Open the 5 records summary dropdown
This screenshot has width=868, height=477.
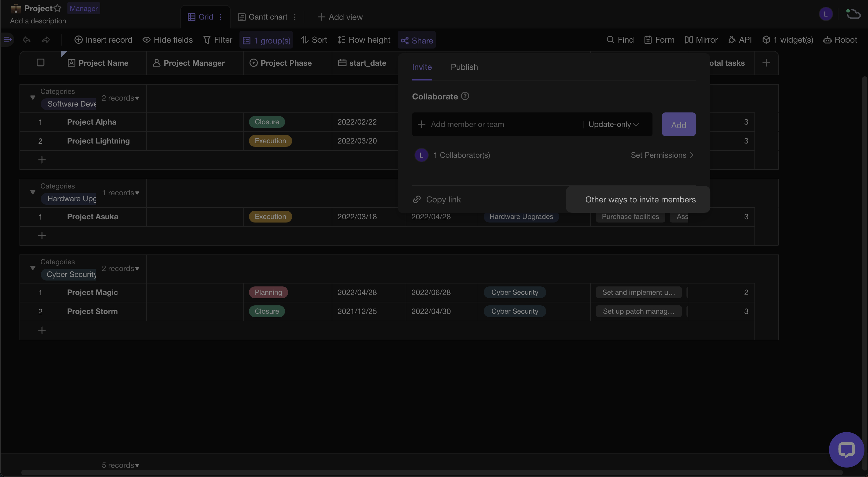[x=121, y=465]
